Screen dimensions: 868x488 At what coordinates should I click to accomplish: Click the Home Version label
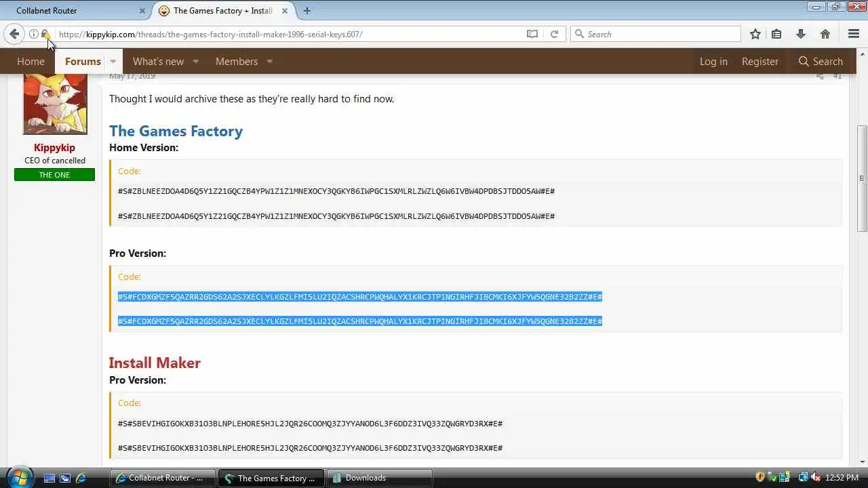tap(144, 148)
